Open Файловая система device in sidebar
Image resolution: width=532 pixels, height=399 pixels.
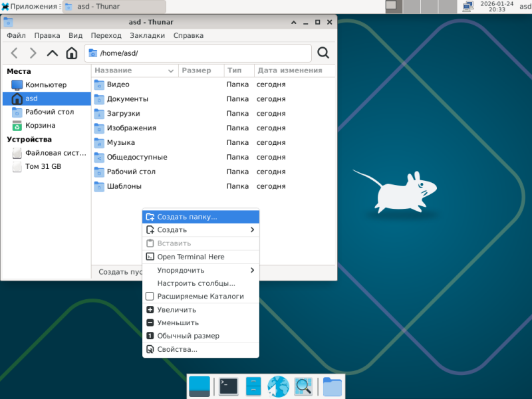point(47,153)
